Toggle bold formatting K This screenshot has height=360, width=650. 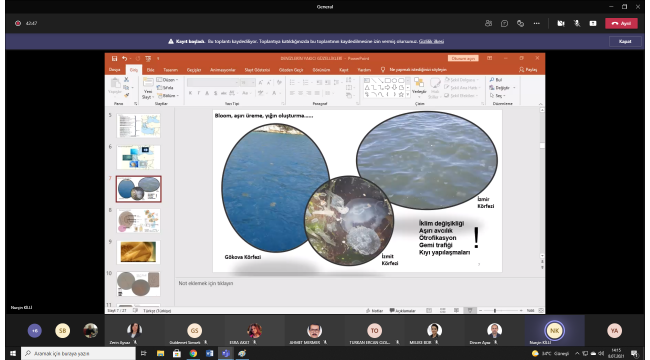pos(190,93)
